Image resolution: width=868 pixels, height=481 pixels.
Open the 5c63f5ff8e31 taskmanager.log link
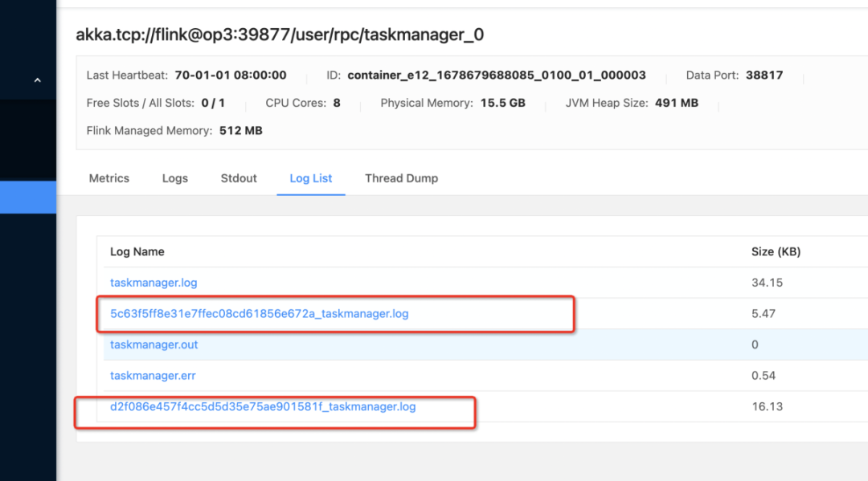point(259,313)
